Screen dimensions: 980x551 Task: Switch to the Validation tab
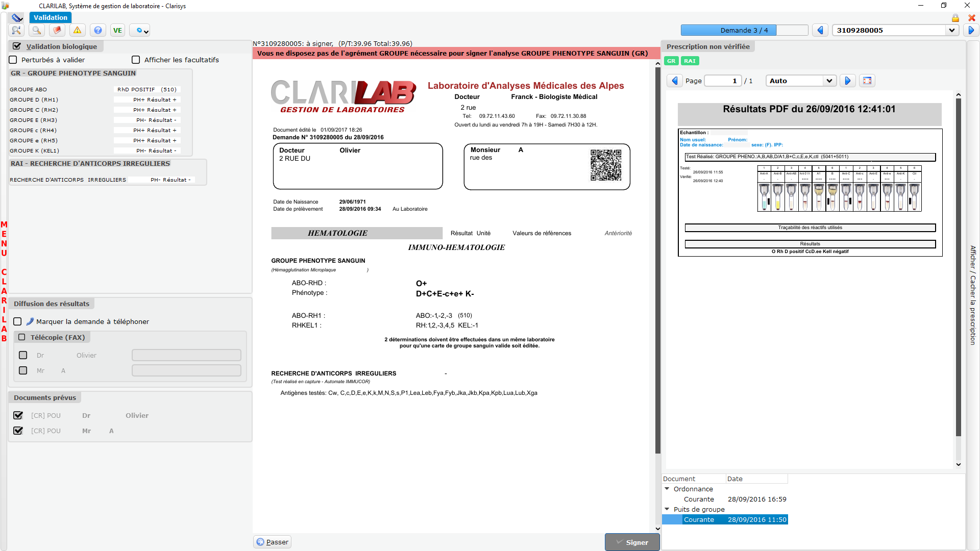pyautogui.click(x=51, y=17)
